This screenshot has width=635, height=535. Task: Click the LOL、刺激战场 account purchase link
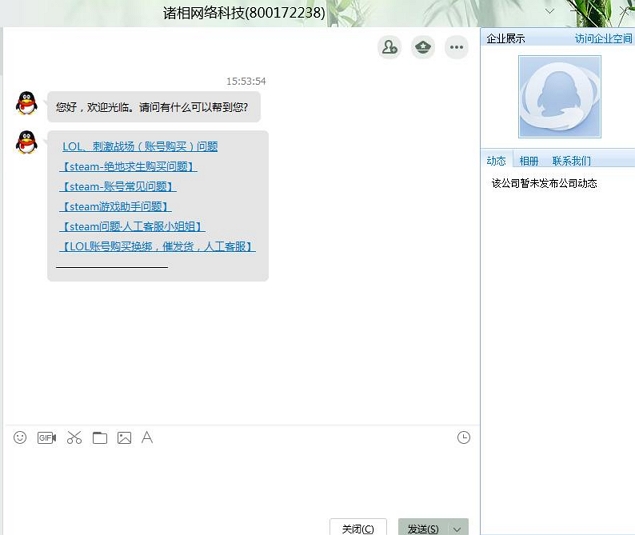[x=140, y=146]
